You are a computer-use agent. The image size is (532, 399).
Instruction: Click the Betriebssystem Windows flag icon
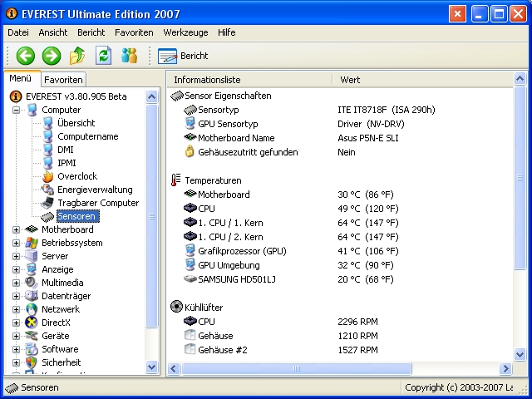32,243
